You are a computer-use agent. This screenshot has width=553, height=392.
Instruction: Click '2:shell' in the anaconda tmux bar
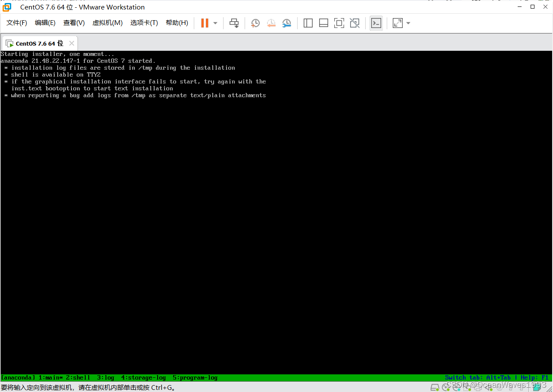(x=78, y=378)
